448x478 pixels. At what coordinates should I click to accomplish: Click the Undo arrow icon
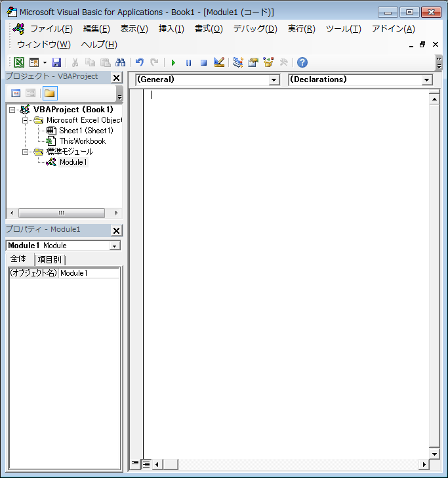coord(140,62)
